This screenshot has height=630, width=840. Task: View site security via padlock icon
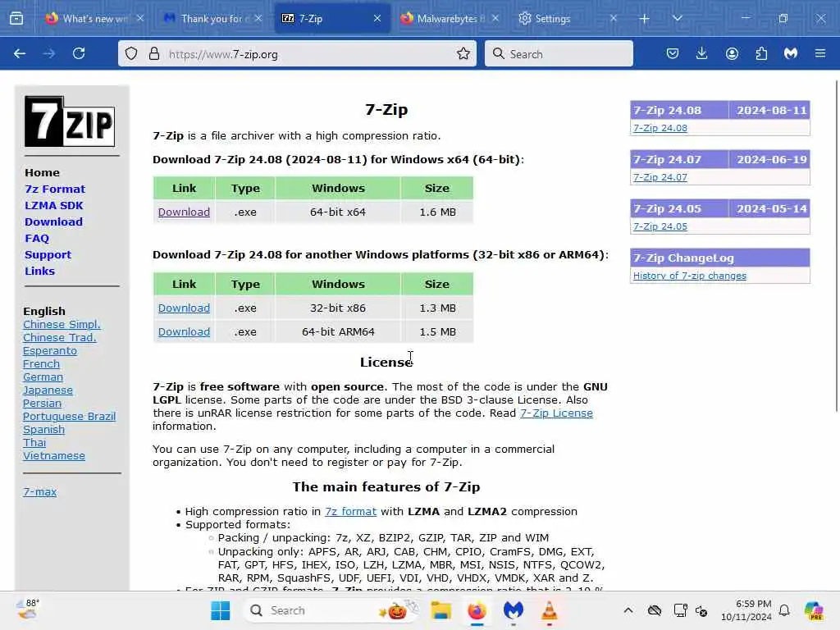154,53
